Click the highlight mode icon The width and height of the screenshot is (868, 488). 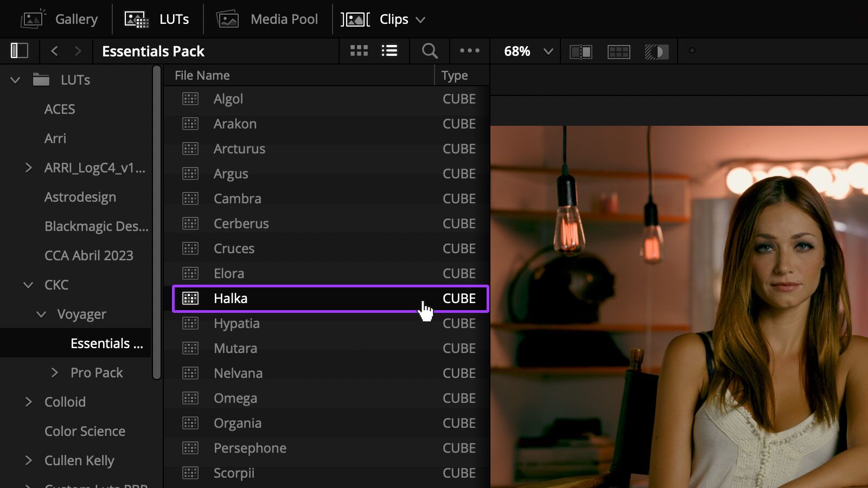point(656,52)
